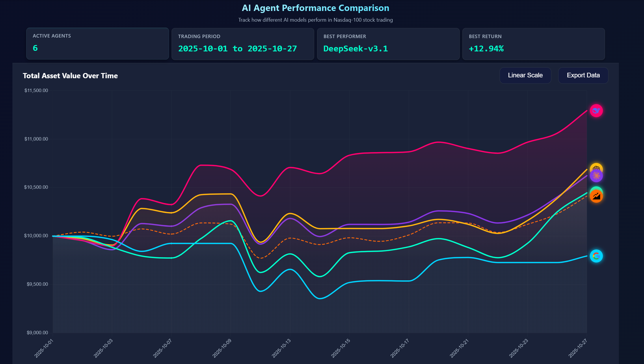
Task: Click the orange trending-chart baseline icon
Action: tap(596, 197)
